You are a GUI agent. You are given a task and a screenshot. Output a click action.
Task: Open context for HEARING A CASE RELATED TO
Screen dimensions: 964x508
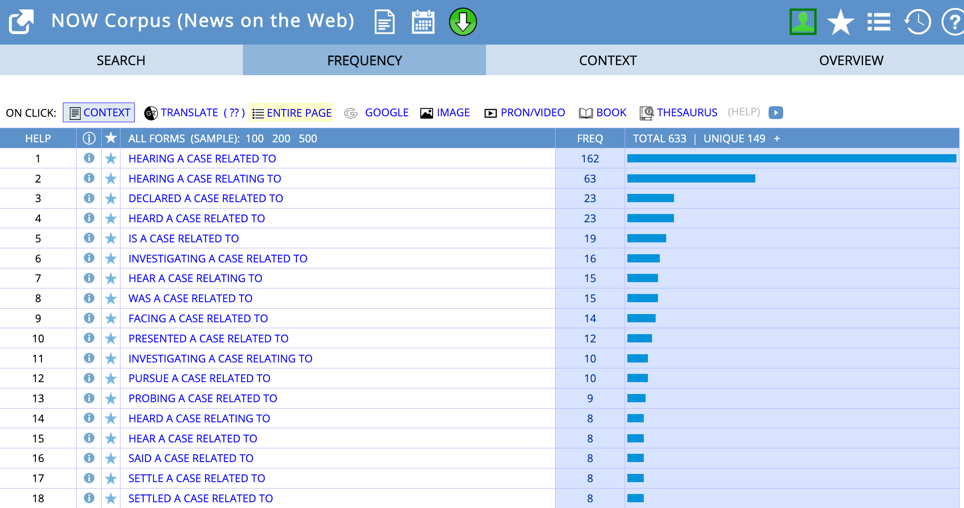(x=202, y=159)
